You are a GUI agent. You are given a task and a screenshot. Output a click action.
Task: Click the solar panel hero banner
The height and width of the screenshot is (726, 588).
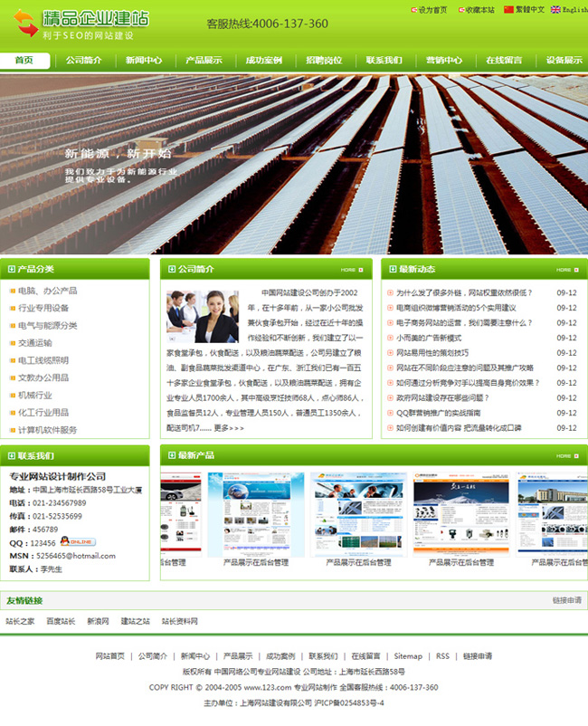(x=294, y=165)
